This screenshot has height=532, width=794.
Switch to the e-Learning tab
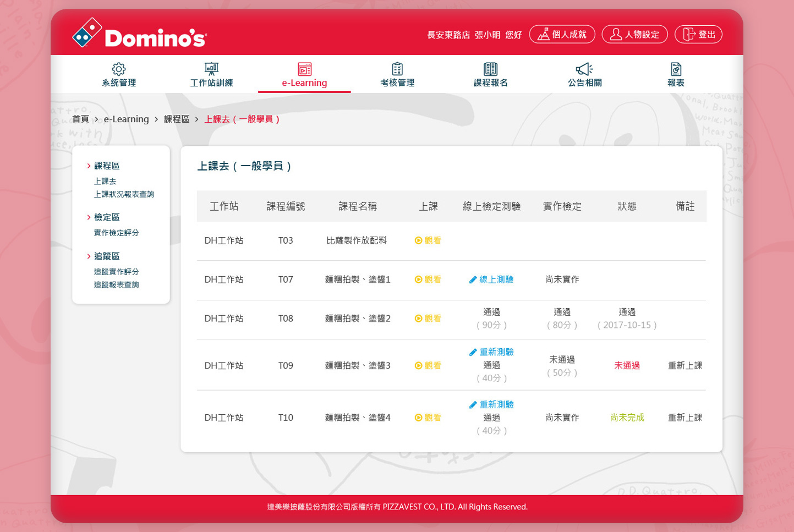click(304, 75)
